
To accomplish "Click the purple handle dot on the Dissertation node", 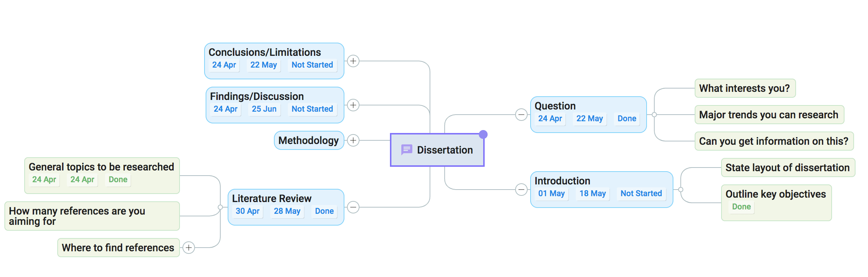I will click(x=483, y=134).
